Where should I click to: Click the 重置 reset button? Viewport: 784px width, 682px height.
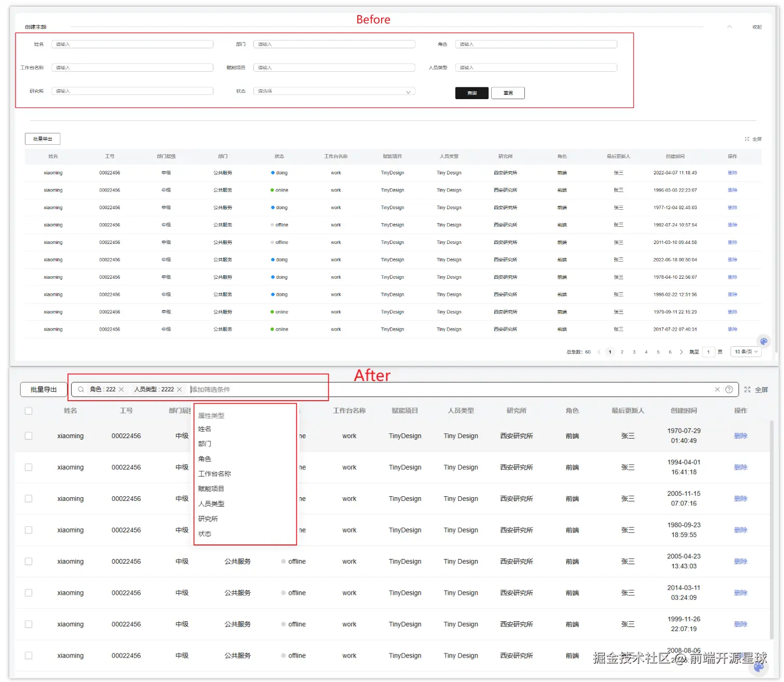pyautogui.click(x=508, y=93)
